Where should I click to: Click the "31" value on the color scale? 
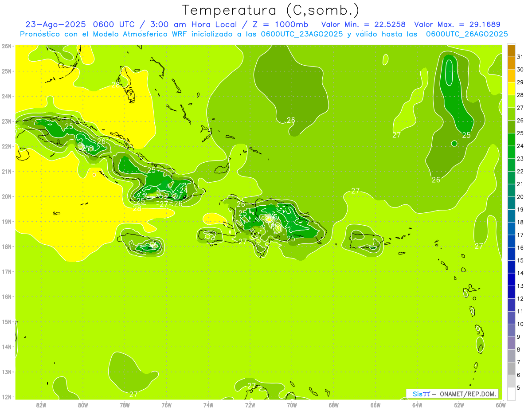pos(520,57)
